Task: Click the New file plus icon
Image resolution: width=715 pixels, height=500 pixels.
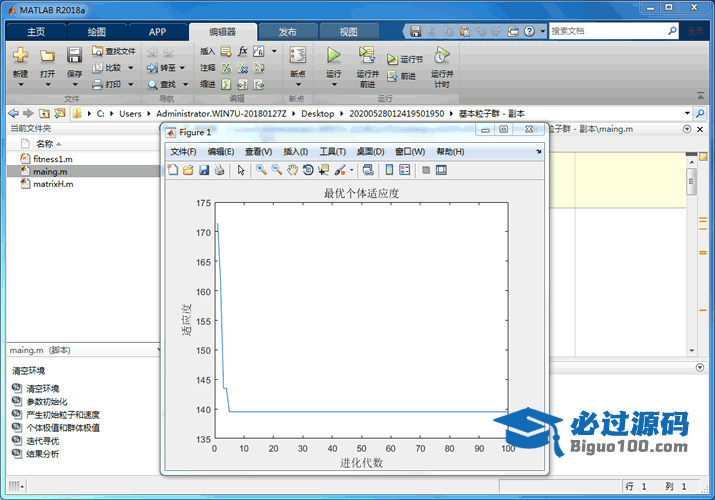Action: click(x=20, y=55)
